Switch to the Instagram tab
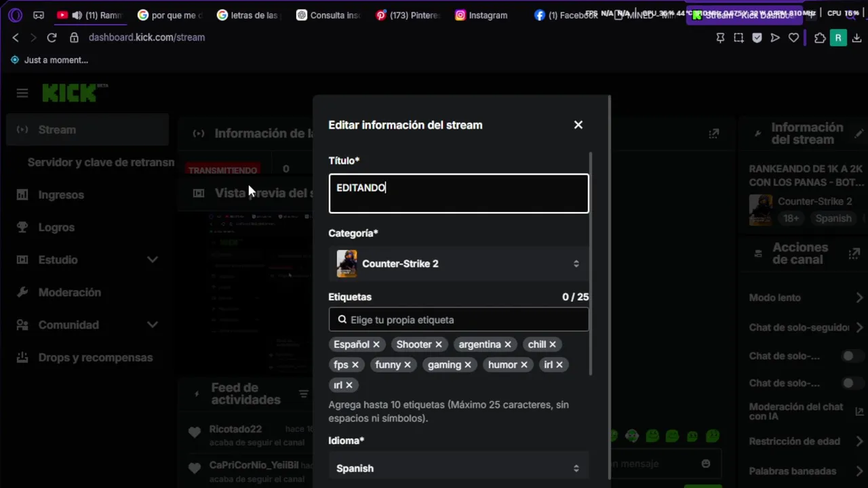This screenshot has height=488, width=868. pos(488,15)
